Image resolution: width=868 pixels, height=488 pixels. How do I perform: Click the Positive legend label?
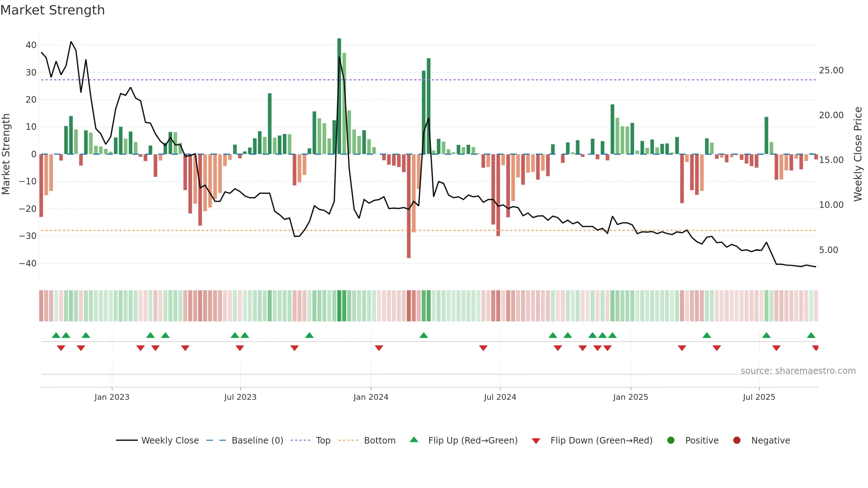pos(702,440)
